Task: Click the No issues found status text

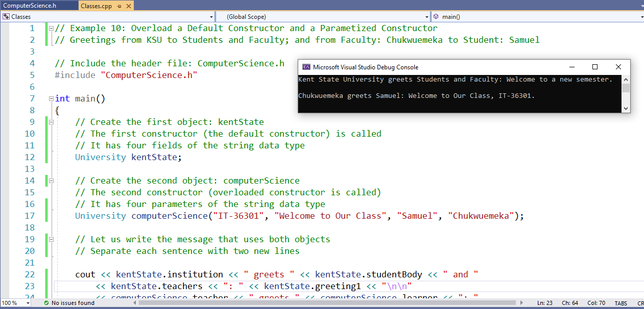Action: coord(73,303)
